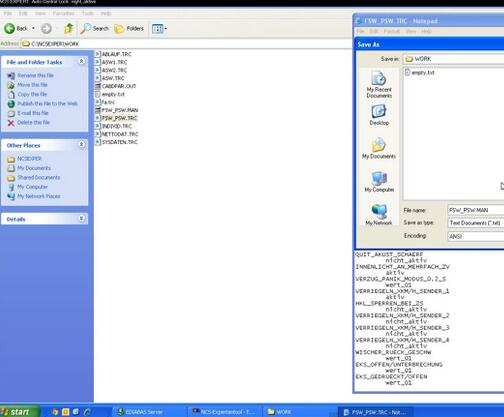The width and height of the screenshot is (504, 417).
Task: Click Delete this file link
Action: (x=33, y=122)
